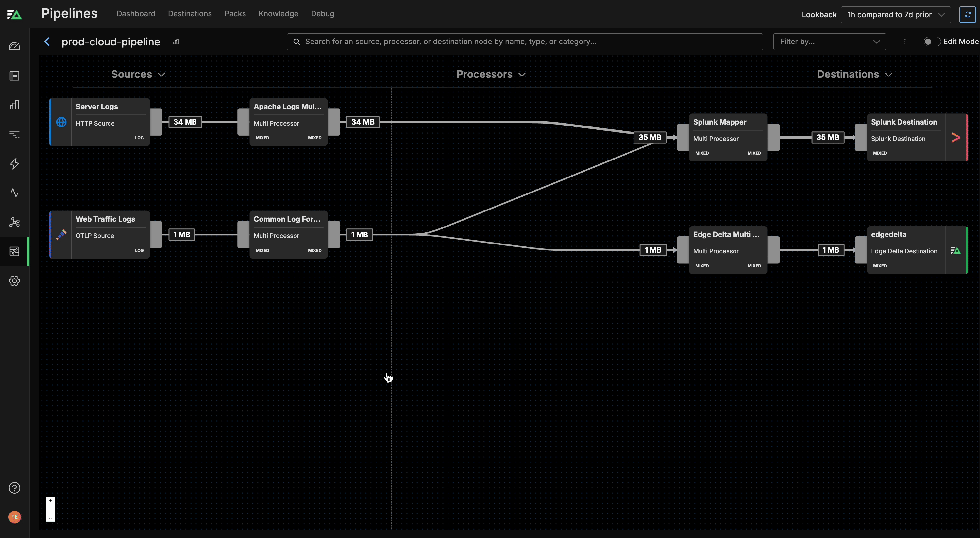The image size is (980, 538).
Task: Click the help question mark icon
Action: (x=14, y=488)
